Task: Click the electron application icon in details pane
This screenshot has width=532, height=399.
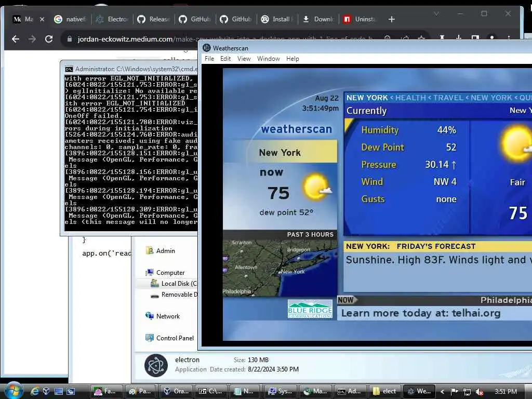Action: click(156, 365)
